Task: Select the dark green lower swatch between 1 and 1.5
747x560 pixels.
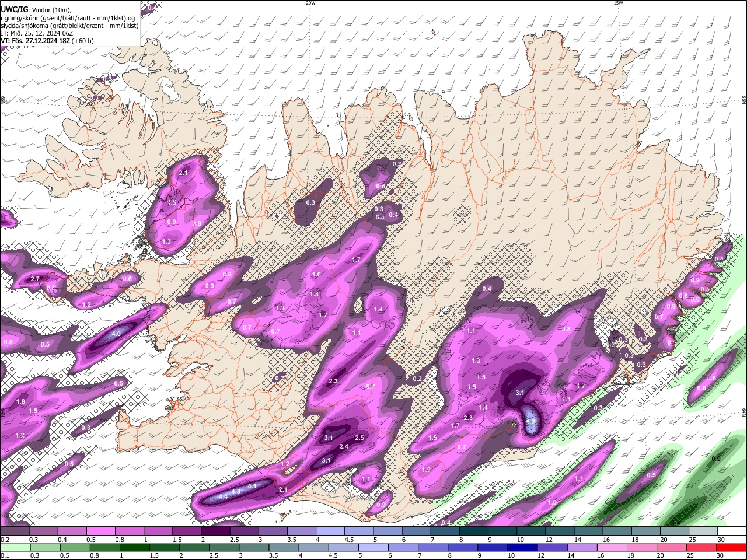Action: click(135, 547)
